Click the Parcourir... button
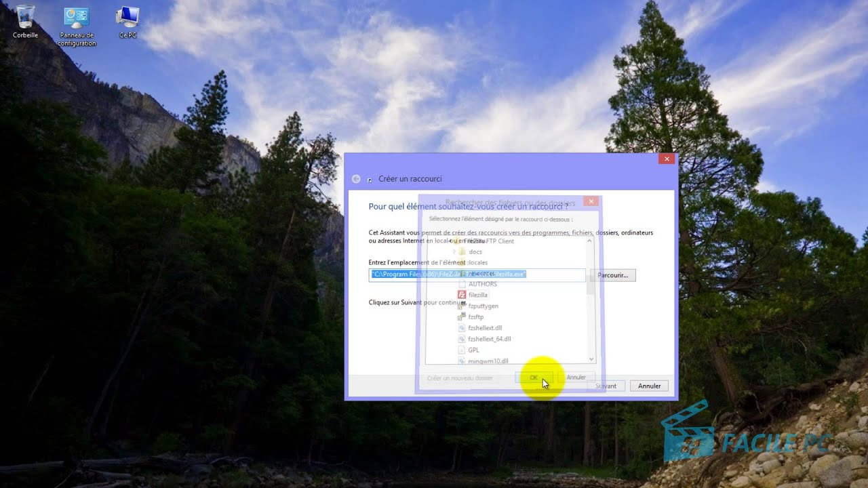Viewport: 868px width, 488px height. (x=613, y=275)
